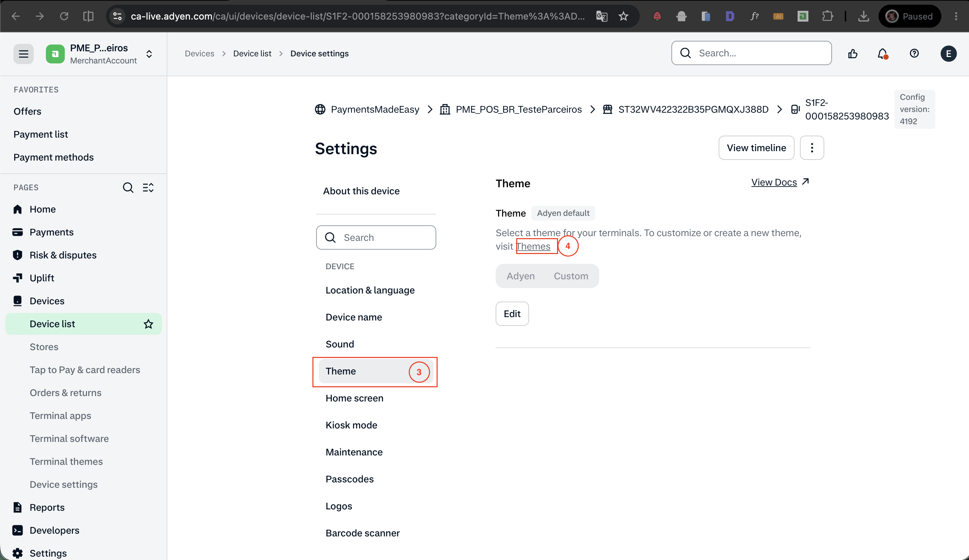Image resolution: width=969 pixels, height=560 pixels.
Task: Open Passcodes settings
Action: click(349, 479)
